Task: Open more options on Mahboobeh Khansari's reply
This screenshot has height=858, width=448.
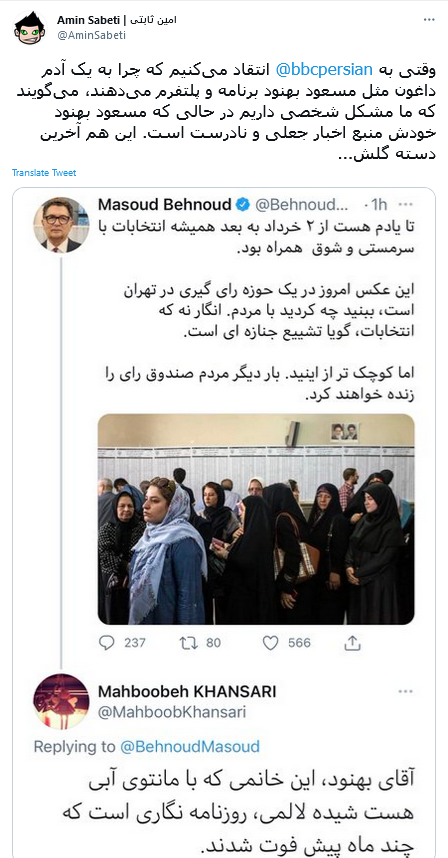Action: [405, 692]
